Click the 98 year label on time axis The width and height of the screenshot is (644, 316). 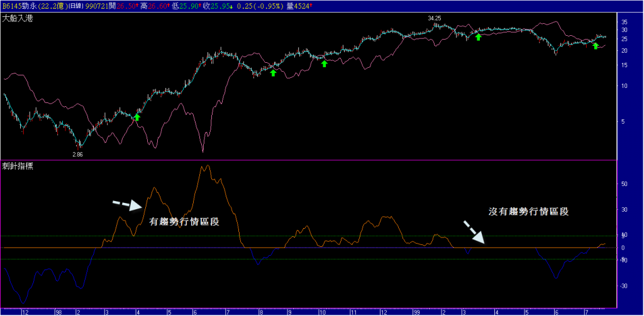click(x=58, y=312)
